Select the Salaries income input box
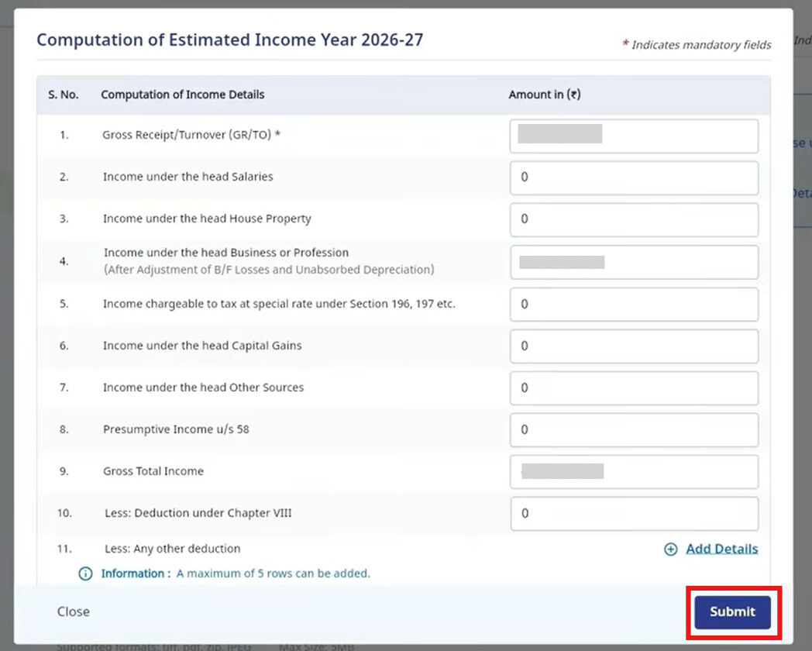 (x=634, y=177)
